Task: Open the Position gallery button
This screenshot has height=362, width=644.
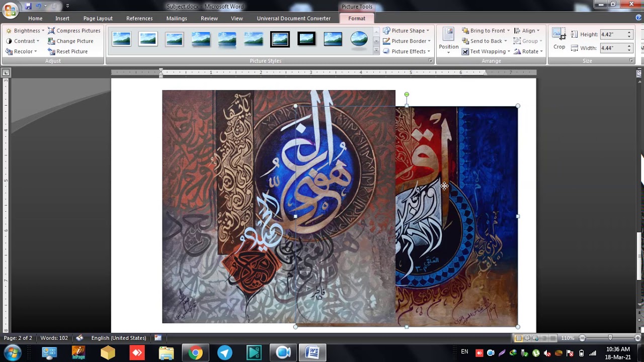Action: (448, 41)
